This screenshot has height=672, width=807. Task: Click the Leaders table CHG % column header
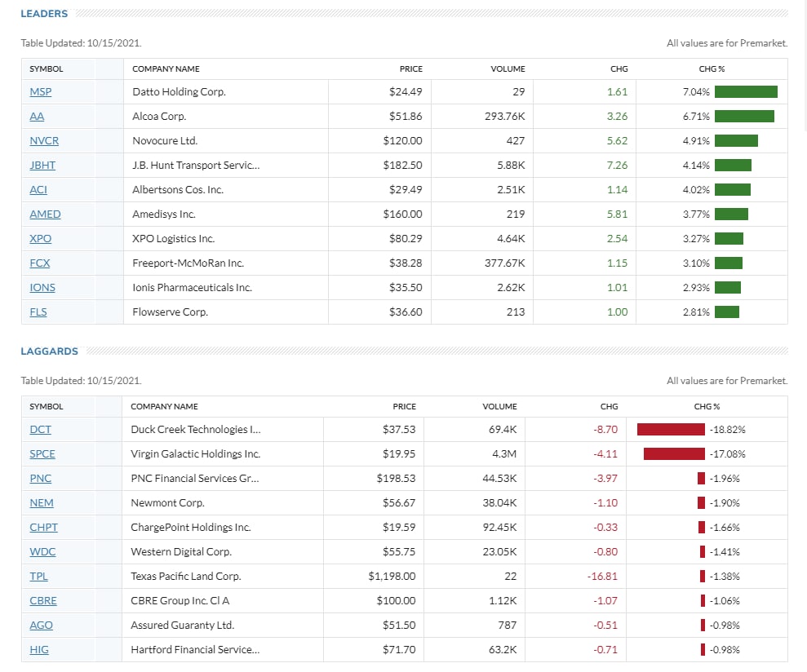(712, 69)
